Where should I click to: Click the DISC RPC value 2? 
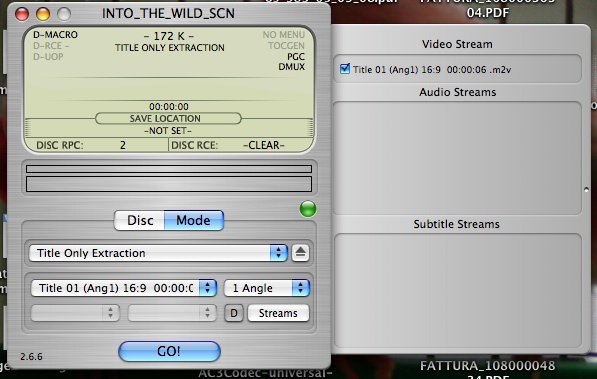(123, 145)
